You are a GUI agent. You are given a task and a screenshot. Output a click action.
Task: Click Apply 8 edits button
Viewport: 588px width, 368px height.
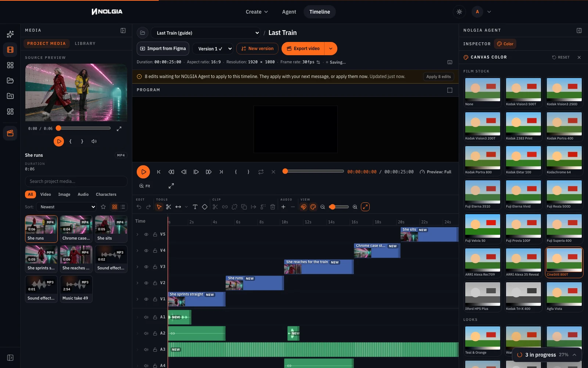click(438, 77)
